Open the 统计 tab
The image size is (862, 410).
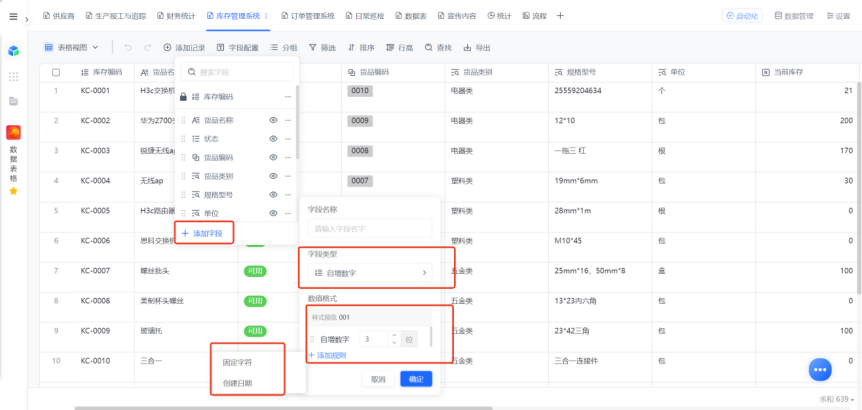click(499, 16)
